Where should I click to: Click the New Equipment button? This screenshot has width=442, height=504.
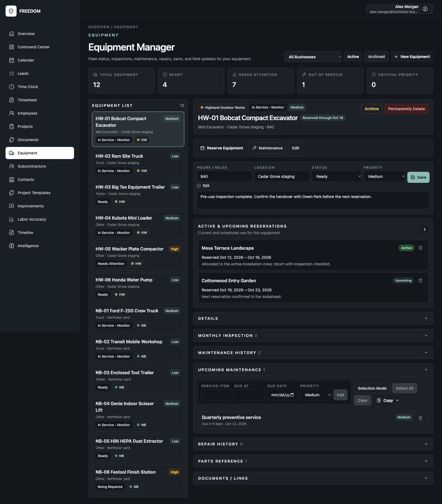point(412,57)
